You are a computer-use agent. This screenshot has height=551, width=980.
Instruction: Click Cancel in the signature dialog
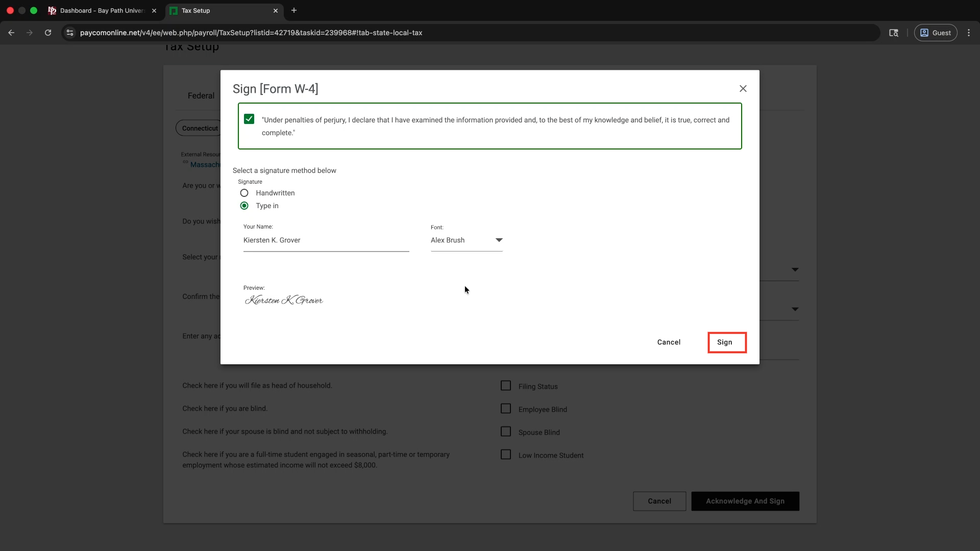point(668,342)
